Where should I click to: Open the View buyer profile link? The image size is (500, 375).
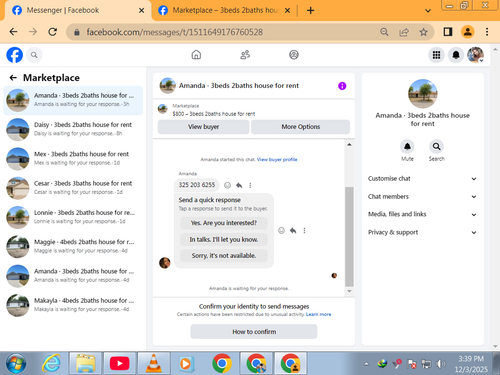coord(277,159)
